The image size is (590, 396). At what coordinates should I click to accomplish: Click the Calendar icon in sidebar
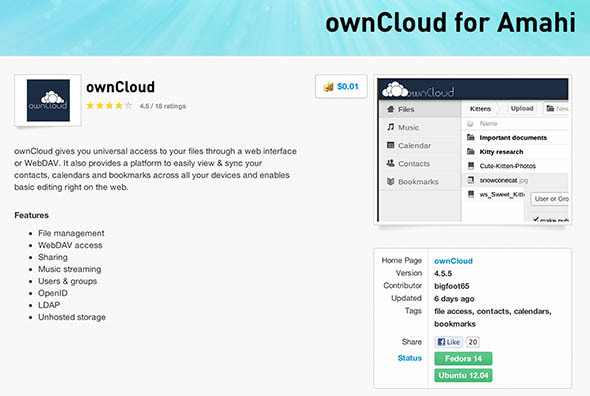[391, 145]
